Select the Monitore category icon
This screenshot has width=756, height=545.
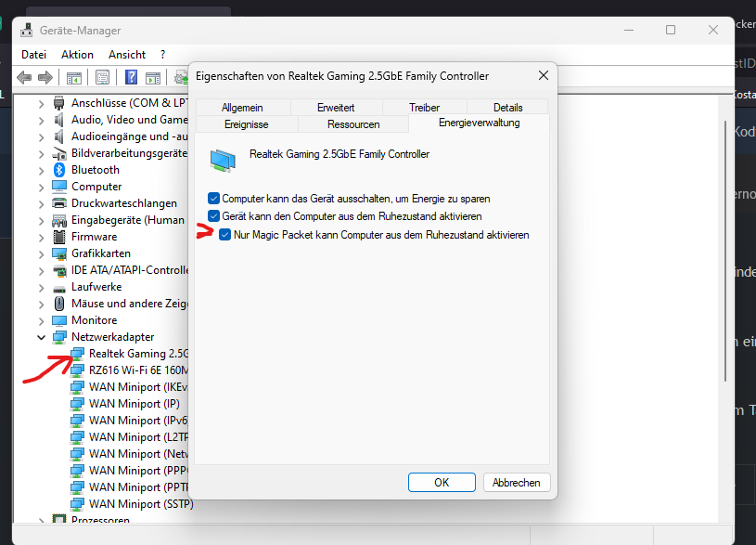59,320
